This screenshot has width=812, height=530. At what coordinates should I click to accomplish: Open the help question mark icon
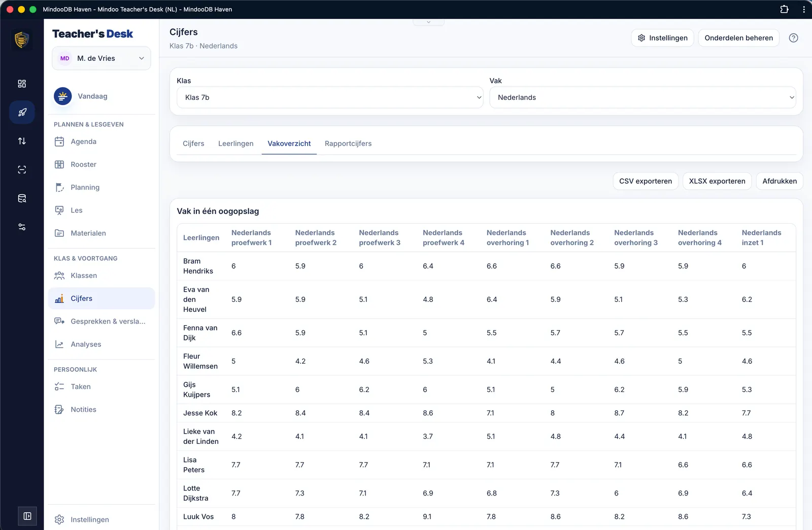(x=793, y=38)
